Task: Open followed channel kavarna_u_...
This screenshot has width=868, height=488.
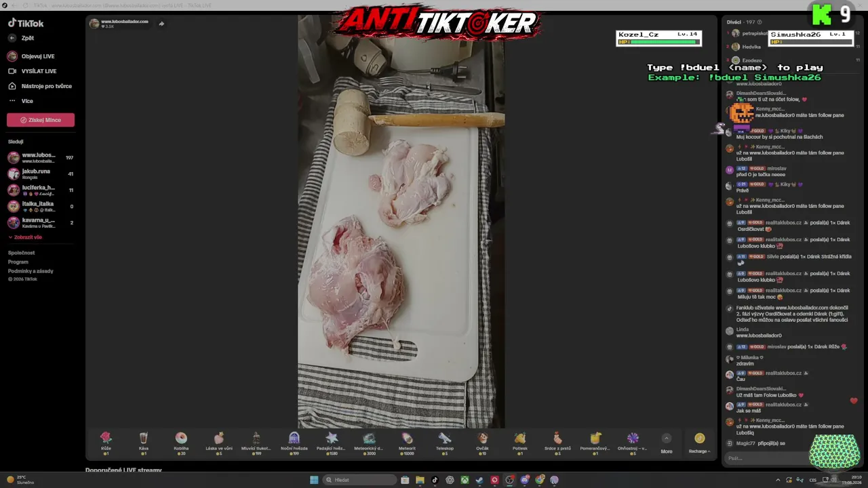Action: point(41,223)
